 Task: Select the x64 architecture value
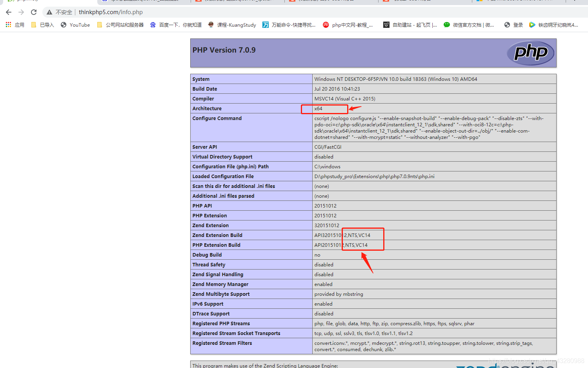click(318, 108)
